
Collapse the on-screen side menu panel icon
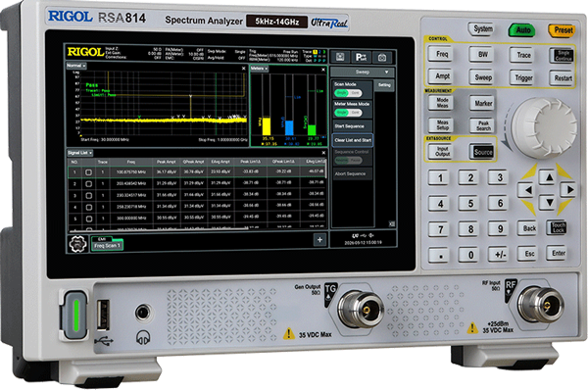(392, 223)
